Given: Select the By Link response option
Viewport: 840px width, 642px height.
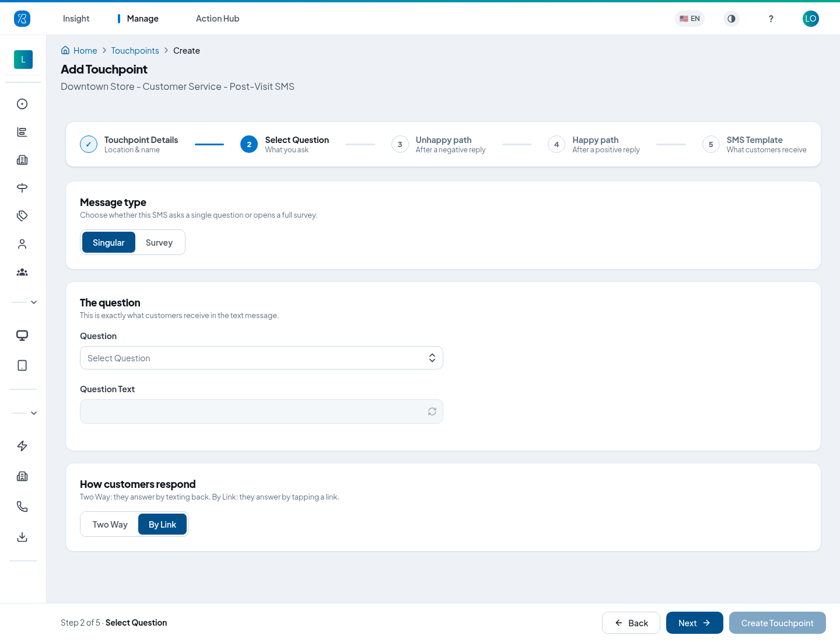Looking at the screenshot, I should pos(162,524).
